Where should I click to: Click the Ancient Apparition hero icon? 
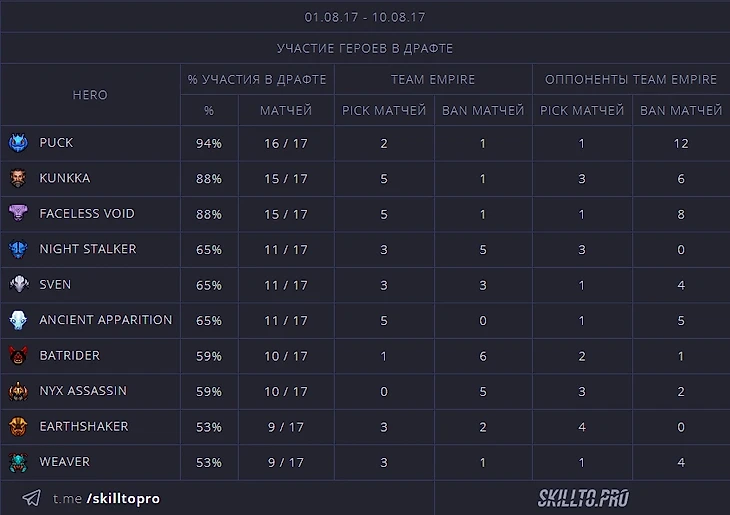point(19,320)
